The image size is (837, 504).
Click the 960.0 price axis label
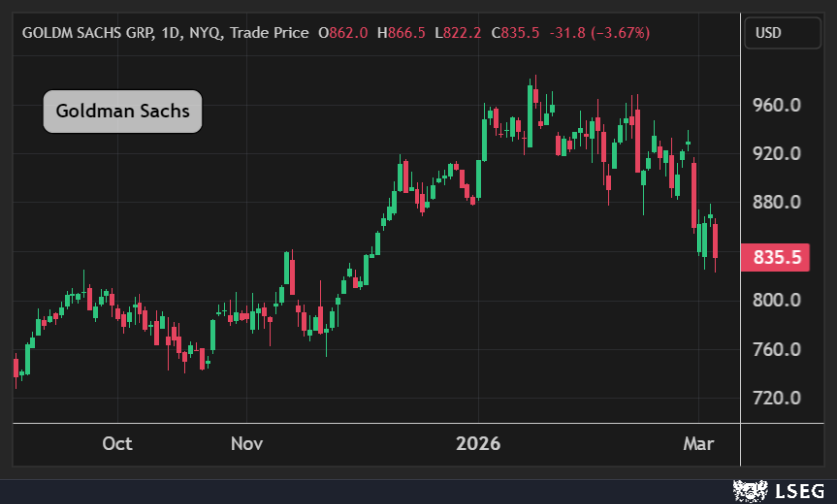click(x=777, y=106)
